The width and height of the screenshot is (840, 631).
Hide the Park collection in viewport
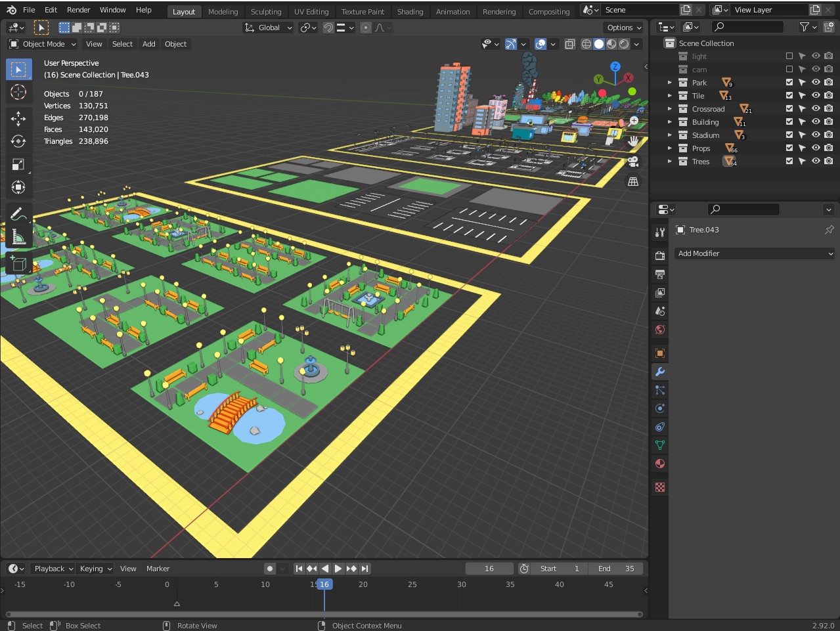click(x=816, y=83)
